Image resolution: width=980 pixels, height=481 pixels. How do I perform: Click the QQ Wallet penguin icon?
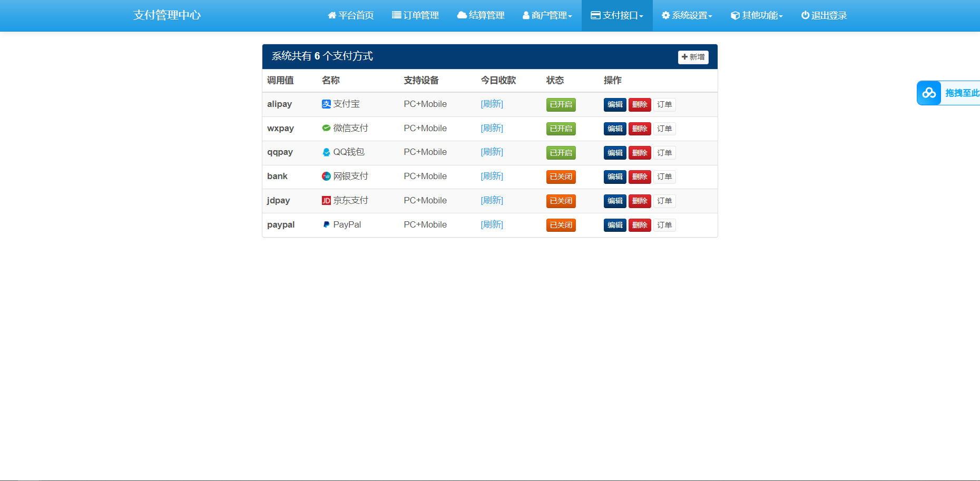[326, 152]
